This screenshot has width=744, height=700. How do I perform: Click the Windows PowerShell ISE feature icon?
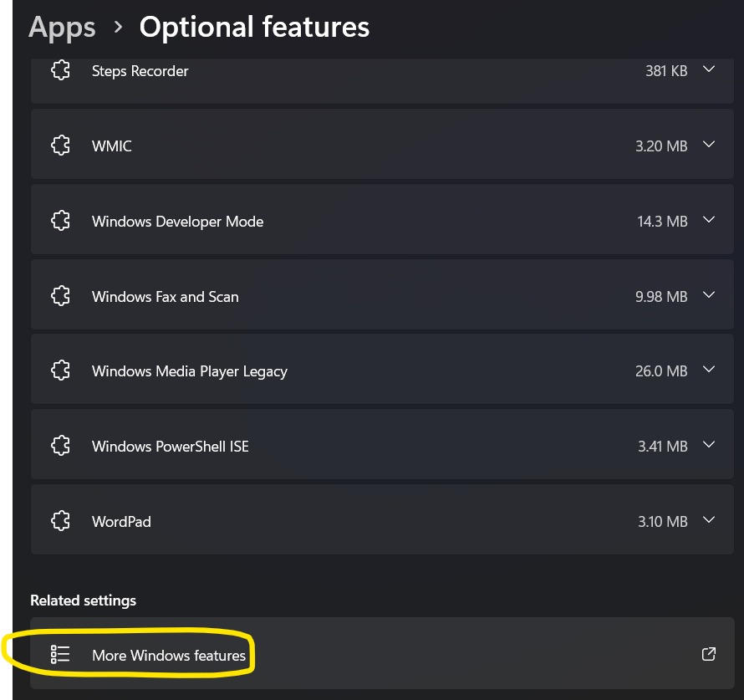click(60, 446)
